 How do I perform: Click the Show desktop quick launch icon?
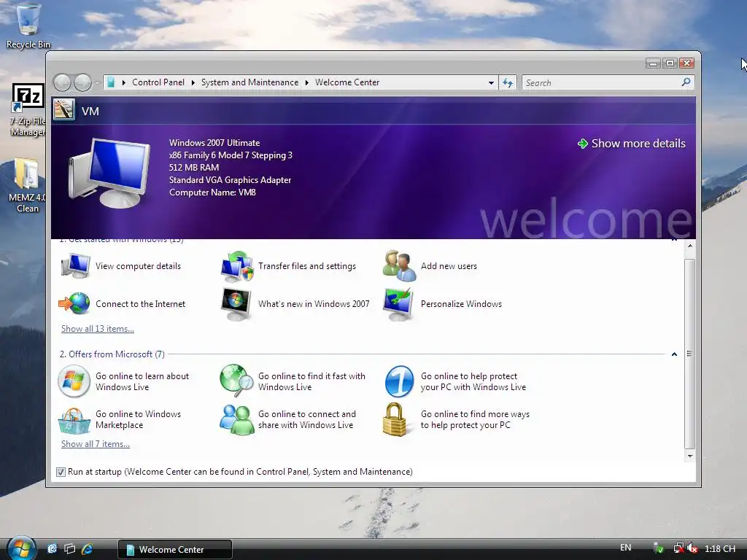53,549
